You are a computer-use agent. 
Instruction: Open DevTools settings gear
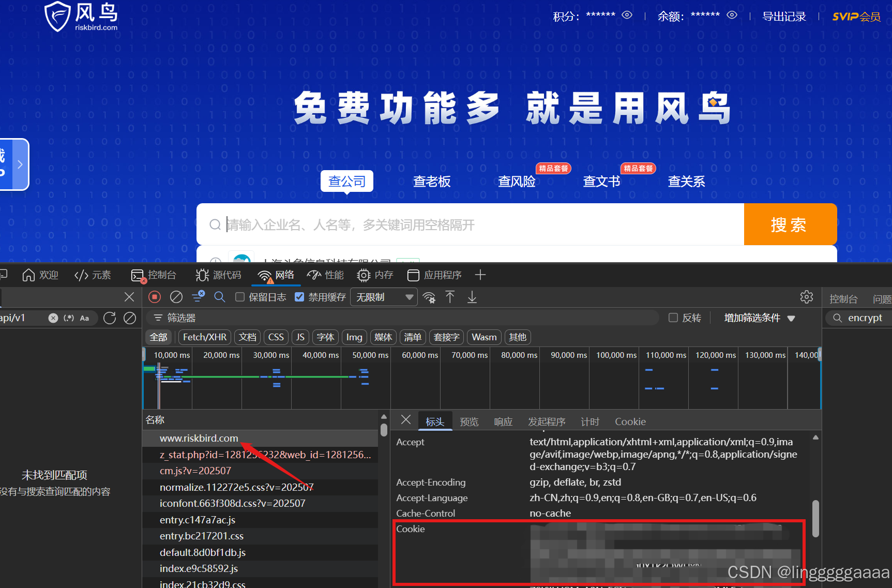tap(807, 297)
